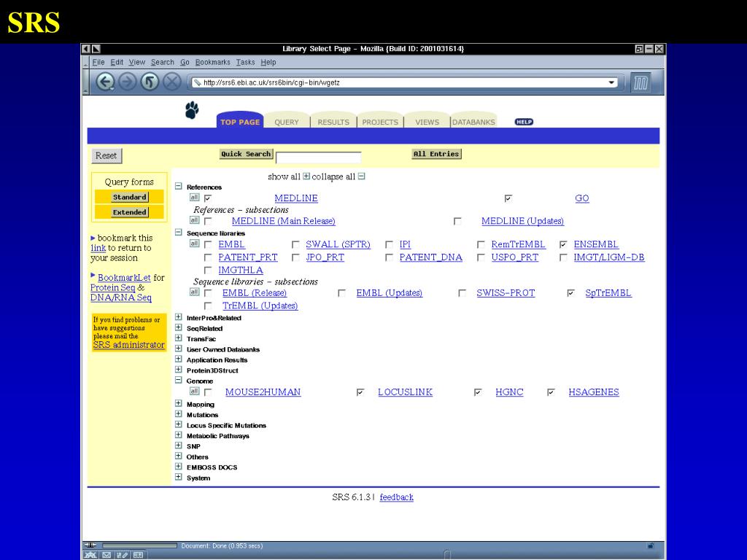Click the Quick Search button

coord(246,154)
